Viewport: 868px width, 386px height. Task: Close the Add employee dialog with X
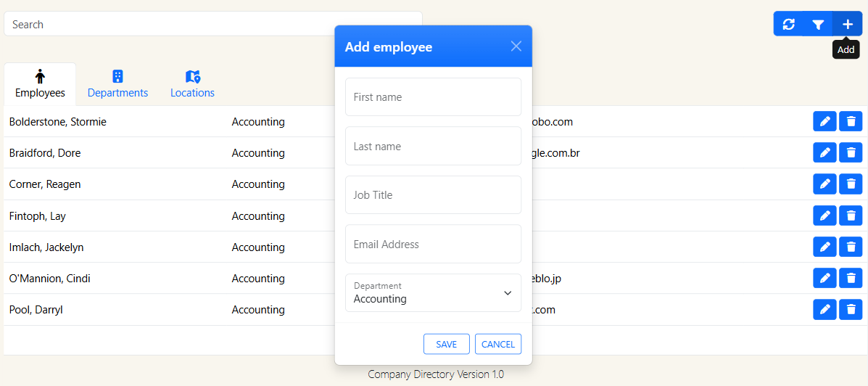516,46
